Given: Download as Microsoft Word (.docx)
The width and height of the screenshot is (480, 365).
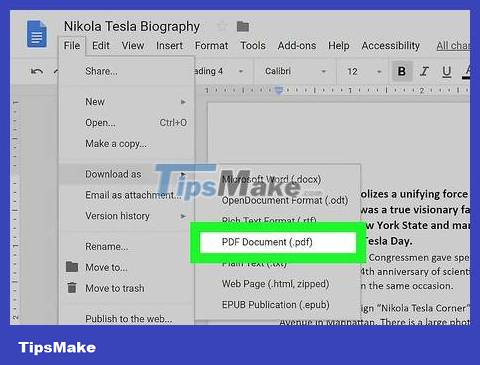Looking at the screenshot, I should [x=277, y=179].
